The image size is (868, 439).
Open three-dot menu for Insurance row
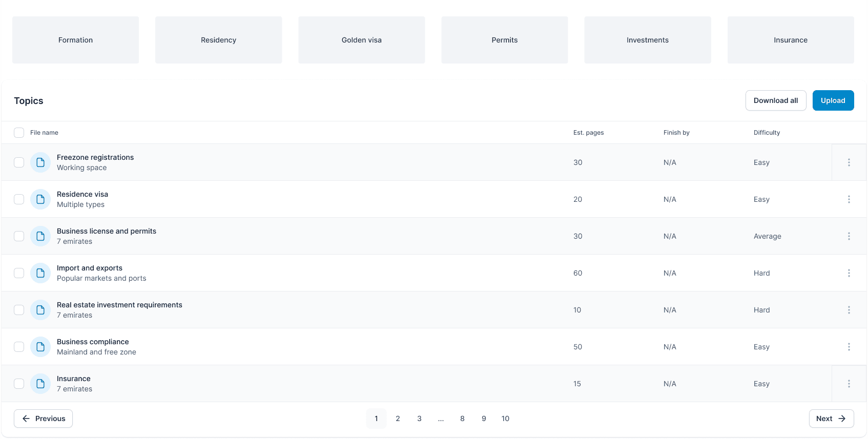[849, 384]
